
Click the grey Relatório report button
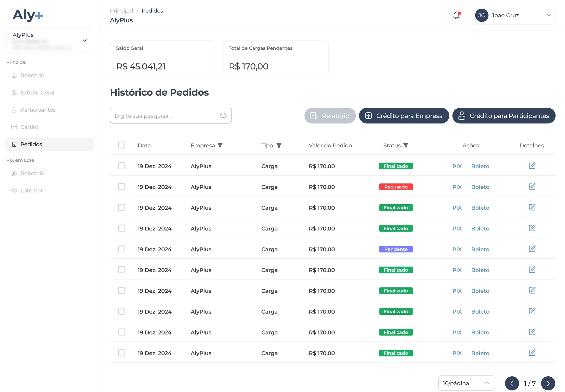point(330,116)
